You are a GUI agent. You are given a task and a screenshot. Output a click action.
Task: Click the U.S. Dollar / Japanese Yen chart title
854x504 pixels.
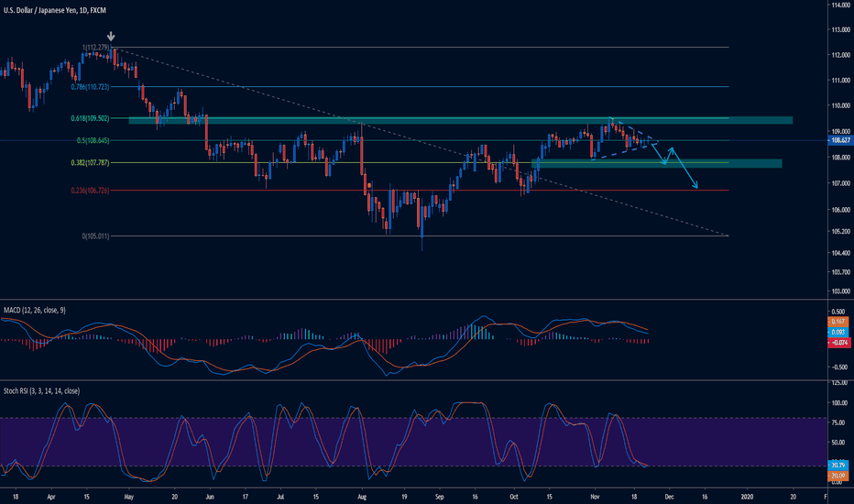point(52,8)
